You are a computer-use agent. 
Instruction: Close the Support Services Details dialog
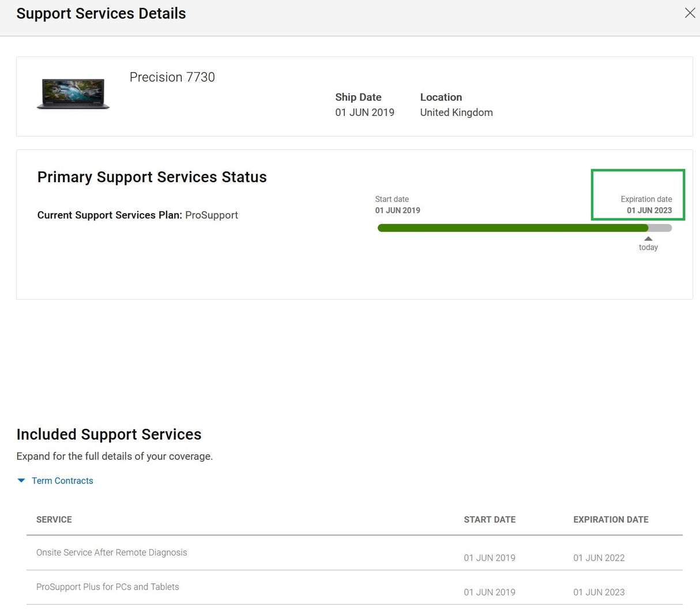(690, 13)
